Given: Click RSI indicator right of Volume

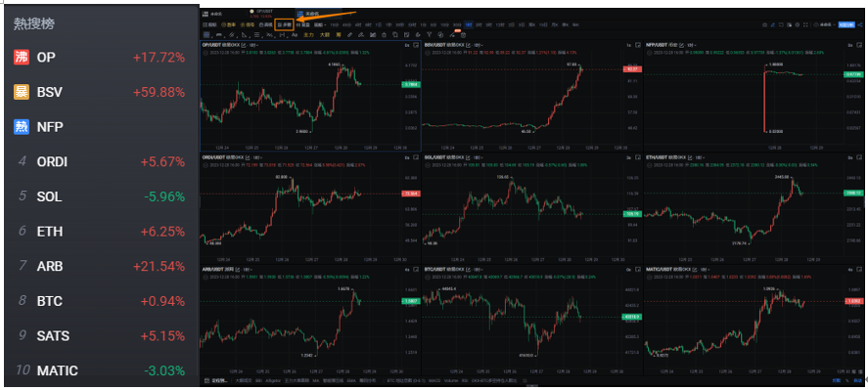Looking at the screenshot, I should tap(464, 380).
